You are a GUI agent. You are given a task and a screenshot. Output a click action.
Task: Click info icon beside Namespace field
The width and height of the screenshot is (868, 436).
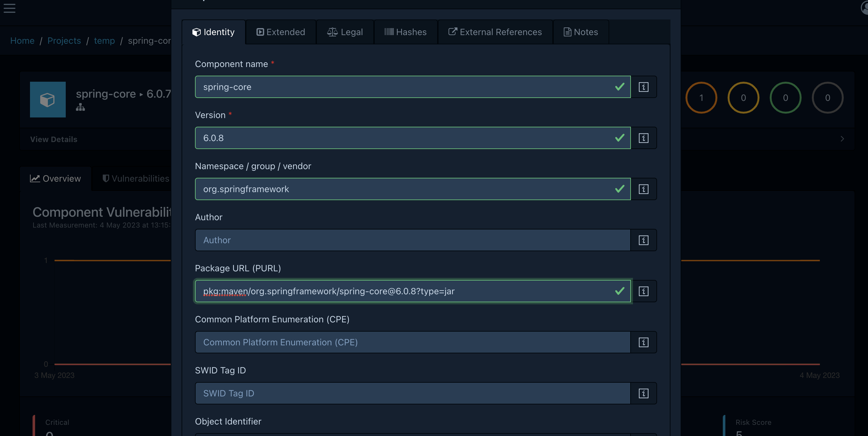643,189
